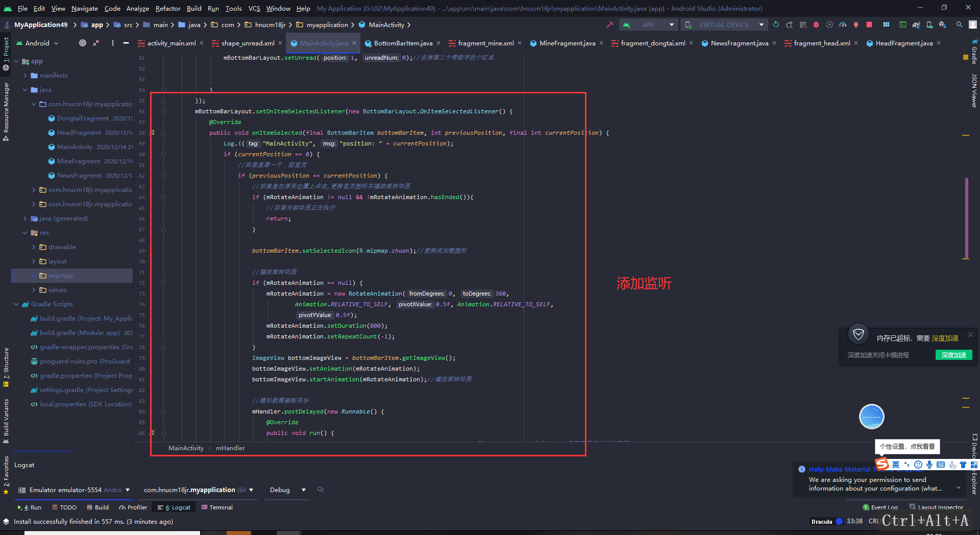The image size is (980, 535).
Task: Switch to the BottomBarItem.java tab
Action: click(x=403, y=43)
